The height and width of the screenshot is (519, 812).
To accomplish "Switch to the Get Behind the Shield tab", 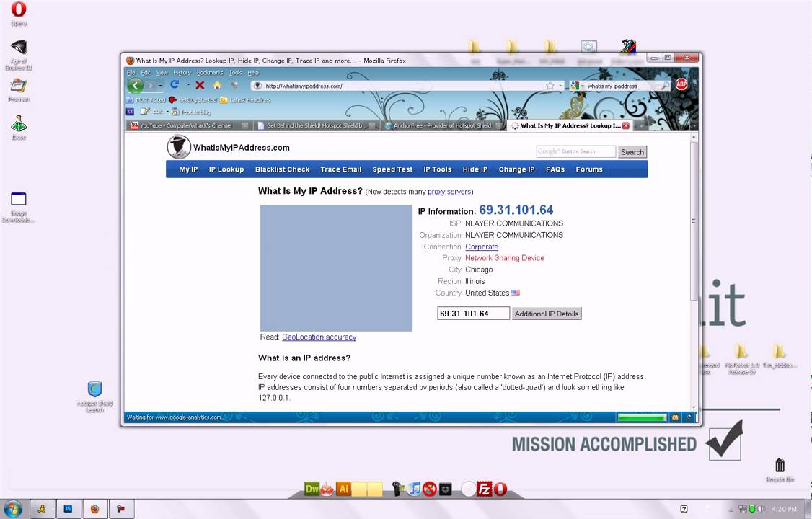I will tap(316, 125).
